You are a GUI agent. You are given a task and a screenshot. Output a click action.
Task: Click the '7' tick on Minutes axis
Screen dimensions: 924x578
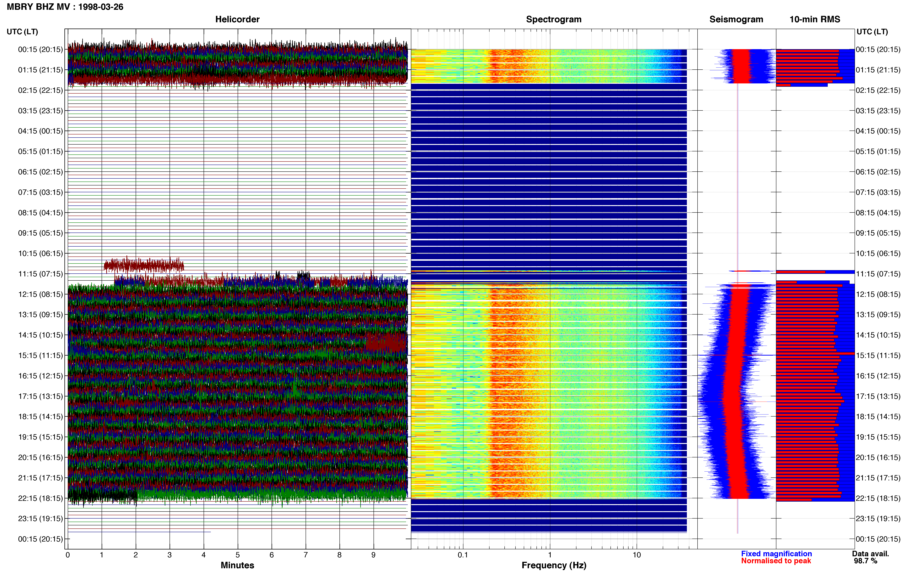(x=306, y=555)
